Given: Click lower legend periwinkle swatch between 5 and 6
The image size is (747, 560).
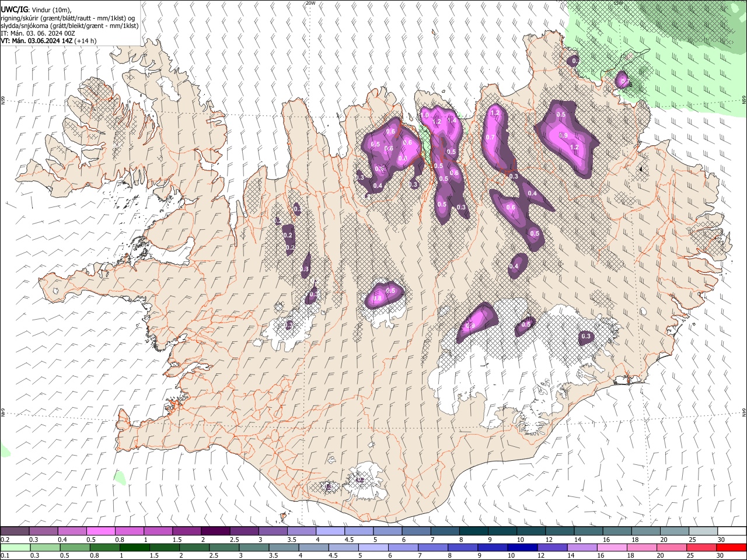Looking at the screenshot, I should pos(372,547).
